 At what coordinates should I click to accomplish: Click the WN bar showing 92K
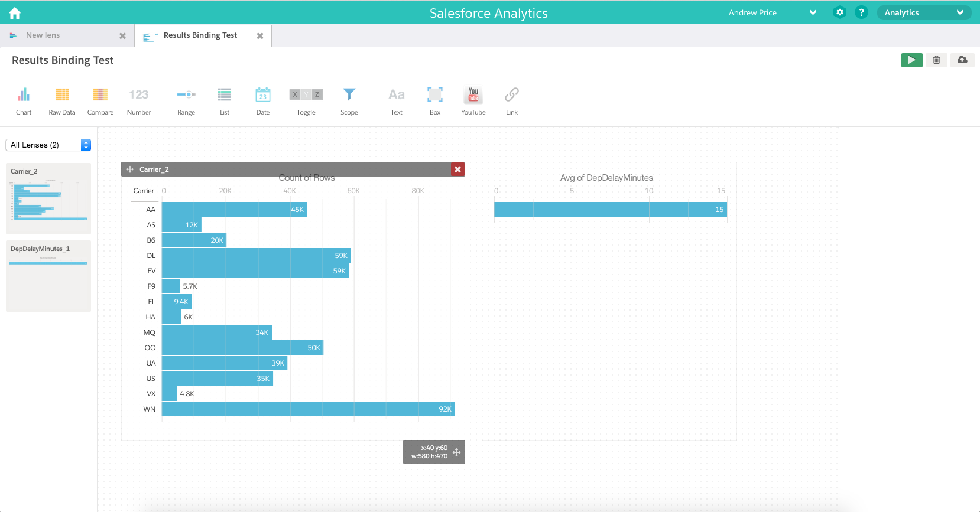308,409
